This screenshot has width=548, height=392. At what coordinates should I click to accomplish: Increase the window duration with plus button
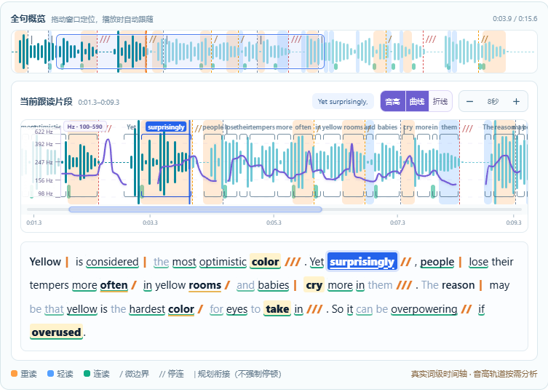pyautogui.click(x=516, y=101)
